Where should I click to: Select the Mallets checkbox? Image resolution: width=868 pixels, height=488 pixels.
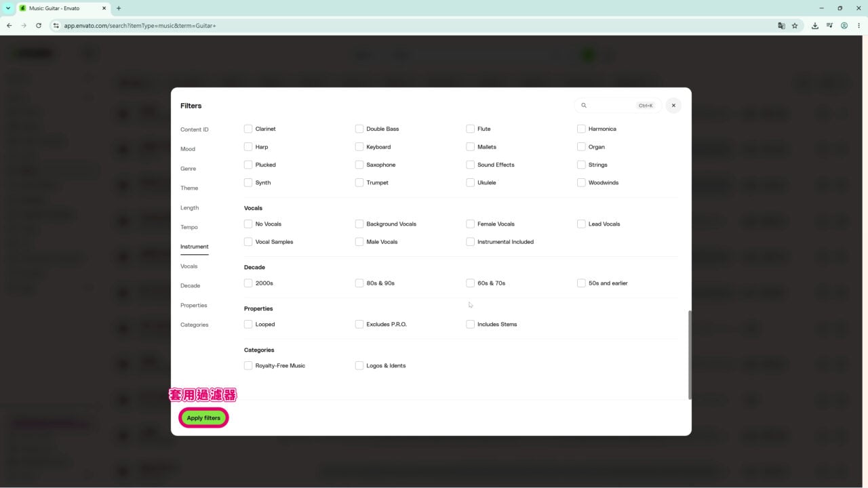[x=470, y=146]
